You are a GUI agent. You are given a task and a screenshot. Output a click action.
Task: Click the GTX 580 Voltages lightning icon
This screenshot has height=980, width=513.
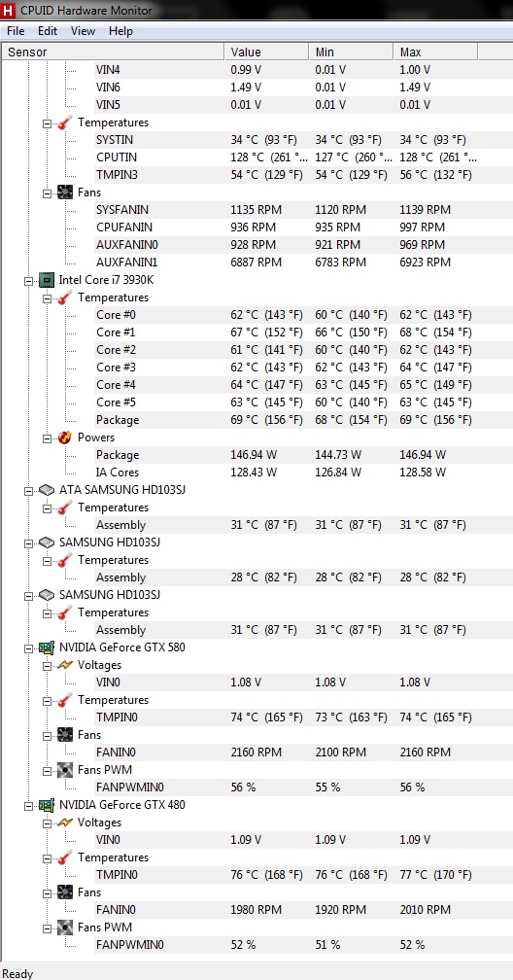65,665
